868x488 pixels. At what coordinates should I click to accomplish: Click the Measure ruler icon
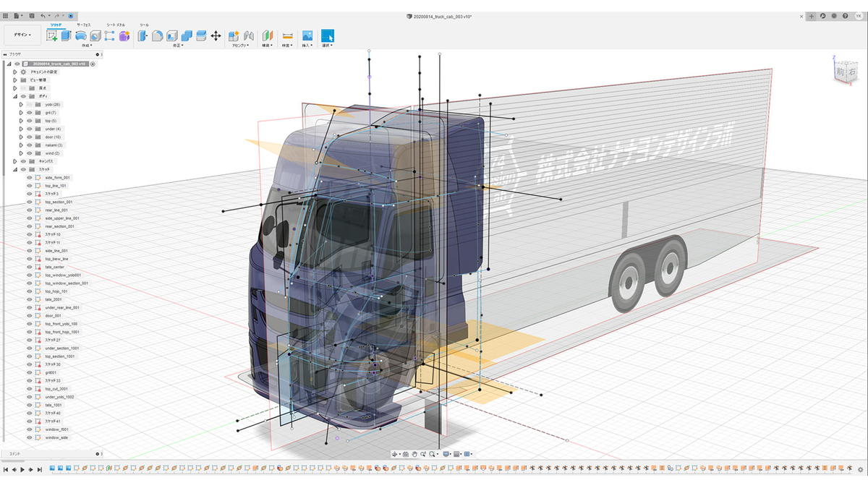(x=287, y=35)
